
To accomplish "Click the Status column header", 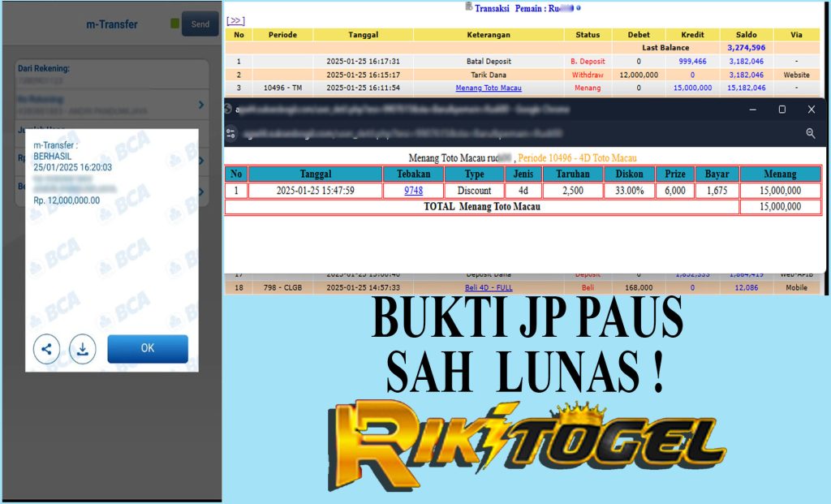I will [588, 35].
